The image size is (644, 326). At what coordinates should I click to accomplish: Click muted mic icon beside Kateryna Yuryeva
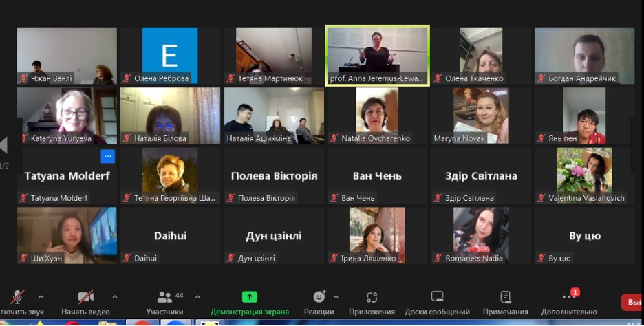click(x=24, y=138)
